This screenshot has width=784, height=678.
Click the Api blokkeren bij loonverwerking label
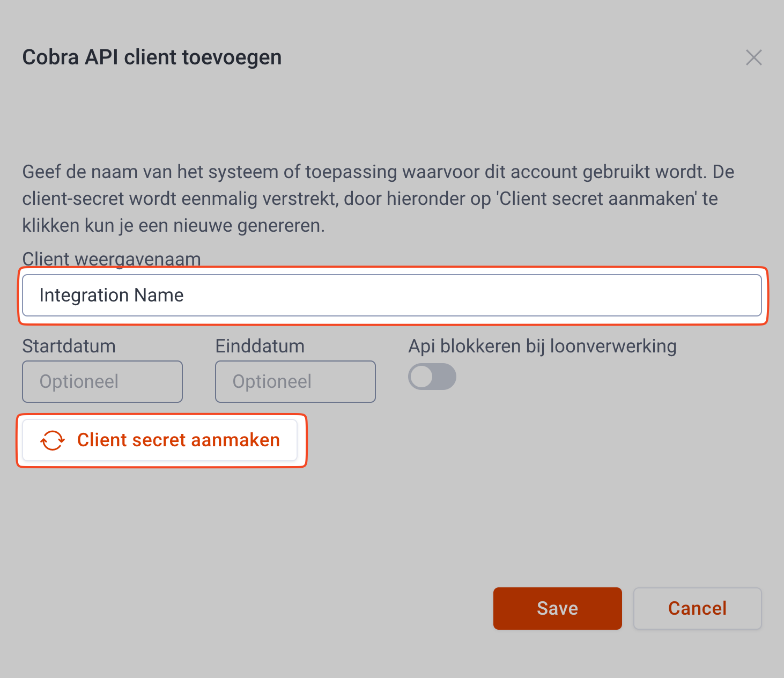coord(542,346)
